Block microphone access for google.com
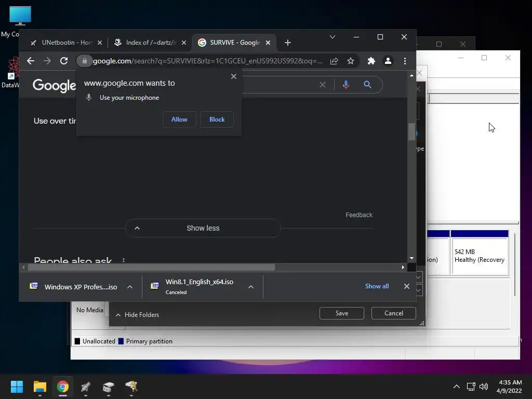 pyautogui.click(x=217, y=119)
